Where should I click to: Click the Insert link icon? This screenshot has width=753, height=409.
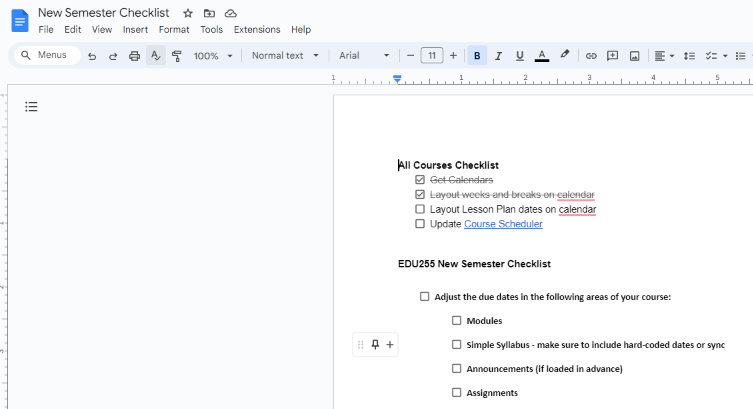coord(591,56)
